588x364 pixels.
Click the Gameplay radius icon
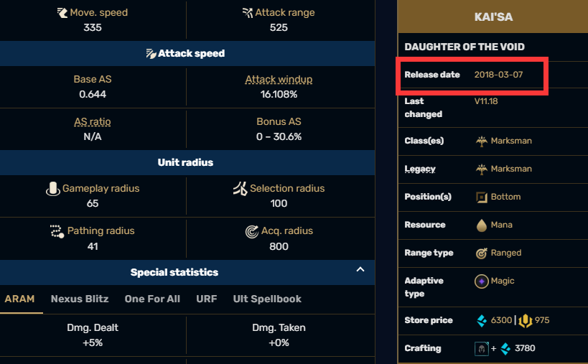coord(53,189)
